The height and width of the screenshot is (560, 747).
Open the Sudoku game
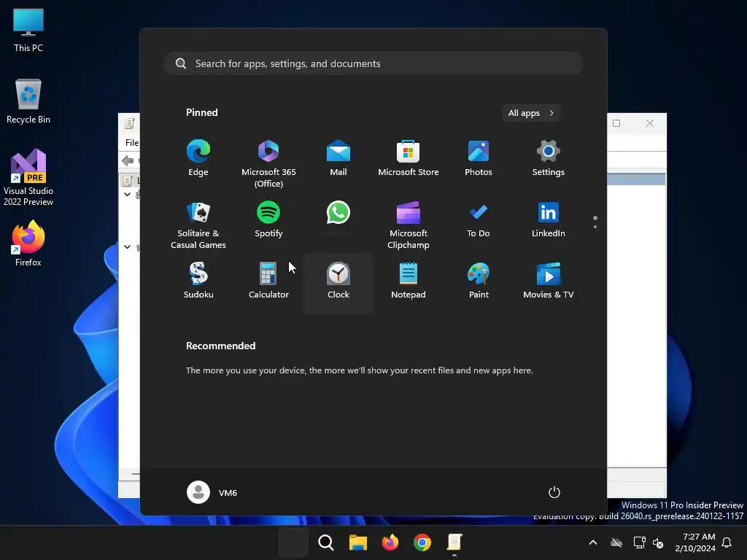click(x=198, y=281)
